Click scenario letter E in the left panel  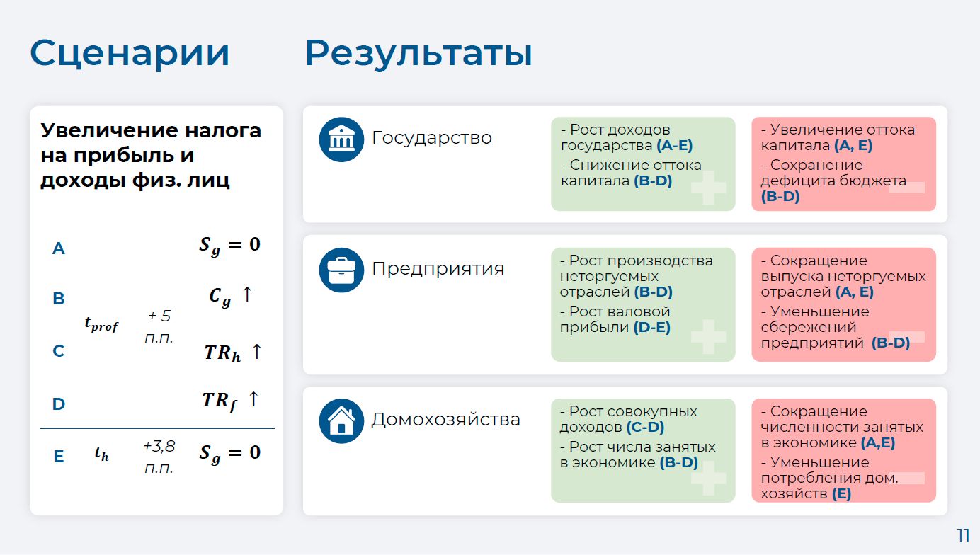pos(59,457)
